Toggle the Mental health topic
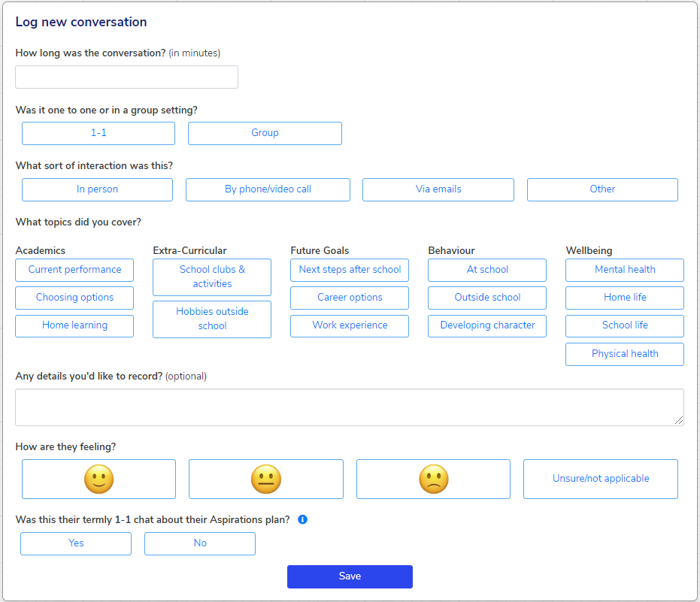Screen dimensions: 700x602 625,270
